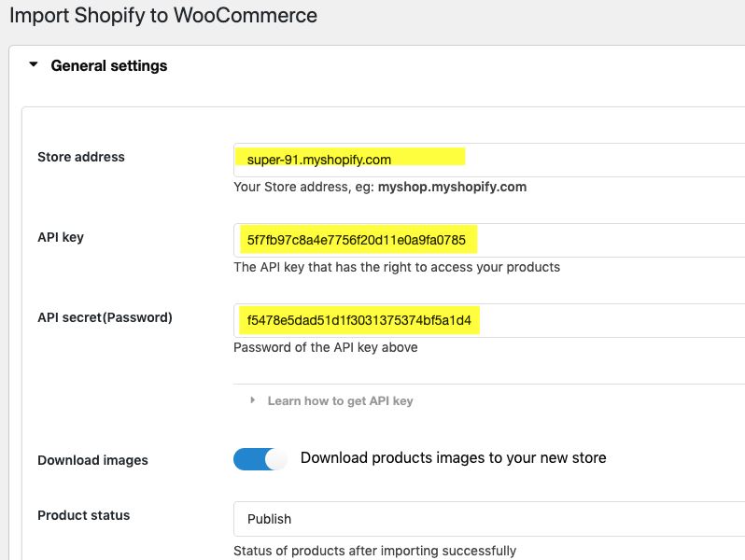Click the bold myshop.myshopify.com example text
The height and width of the screenshot is (560, 745).
[452, 188]
